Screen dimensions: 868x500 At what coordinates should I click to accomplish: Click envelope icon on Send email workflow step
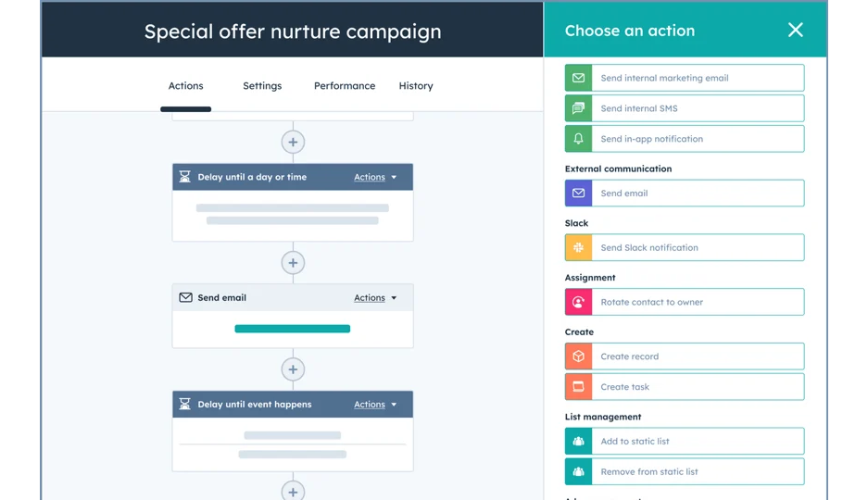[x=185, y=297]
